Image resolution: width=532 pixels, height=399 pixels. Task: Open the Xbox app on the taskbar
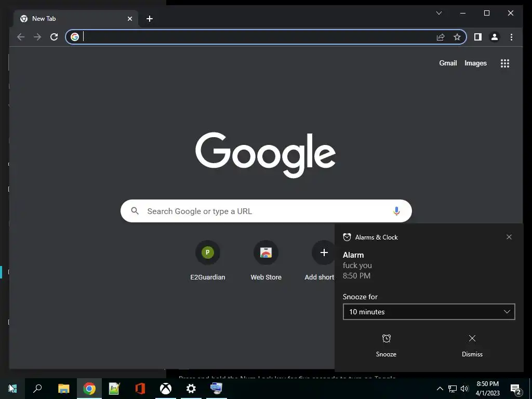tap(166, 389)
